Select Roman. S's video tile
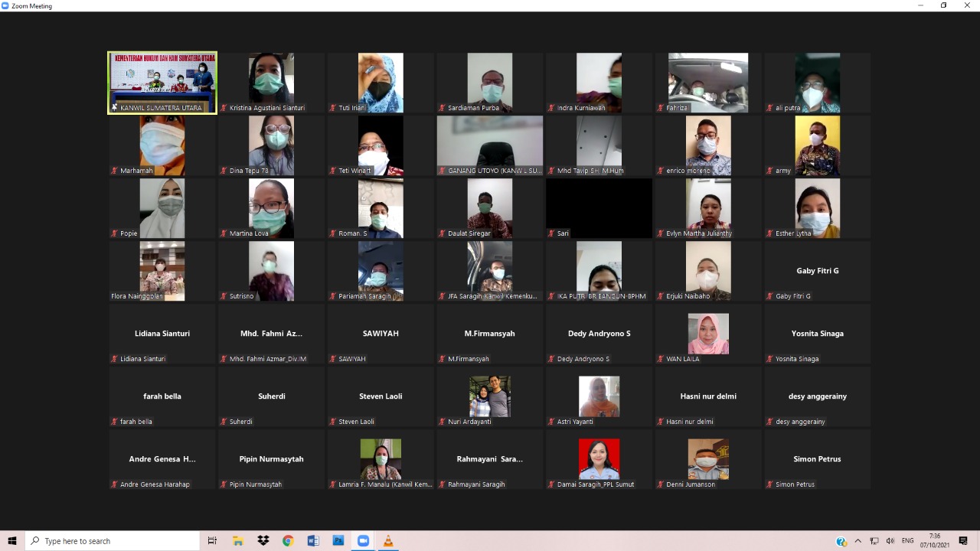 point(381,208)
